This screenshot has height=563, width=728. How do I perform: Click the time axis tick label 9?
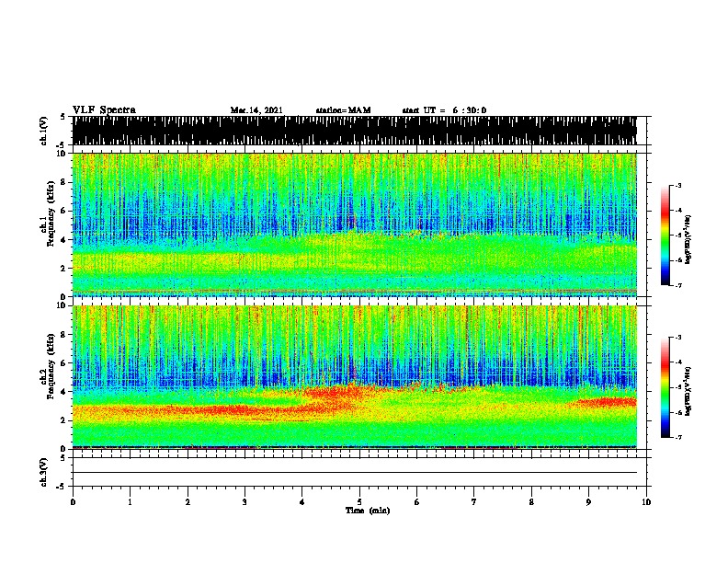point(588,502)
